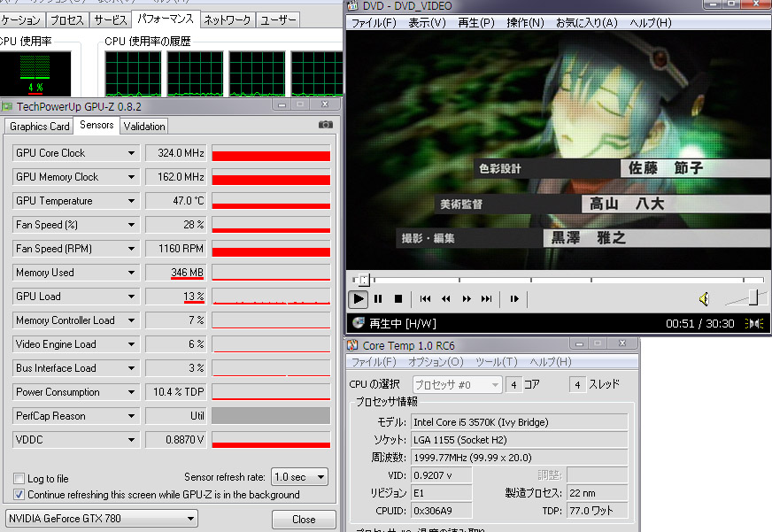The image size is (772, 532).
Task: Open the サービス tab in Task Manager
Action: point(111,20)
